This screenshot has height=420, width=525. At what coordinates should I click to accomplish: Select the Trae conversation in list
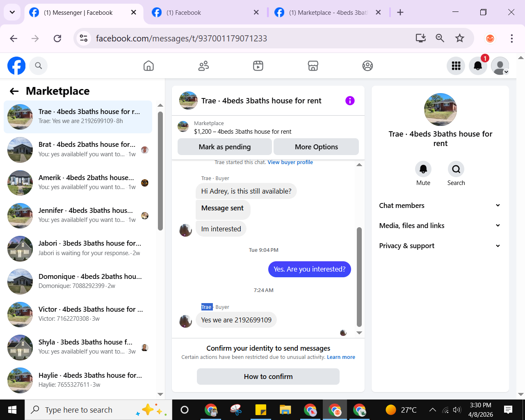78,117
